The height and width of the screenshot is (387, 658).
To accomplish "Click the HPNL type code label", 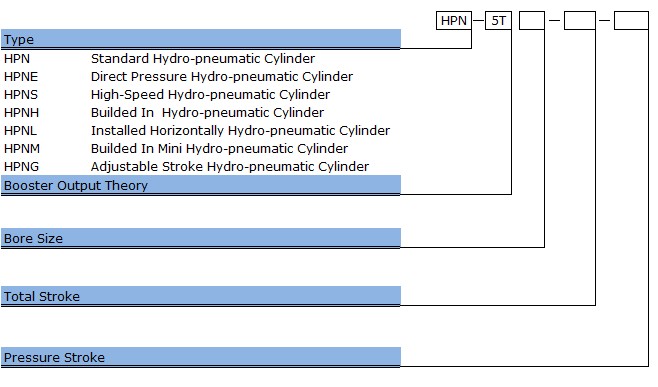I will pyautogui.click(x=20, y=131).
